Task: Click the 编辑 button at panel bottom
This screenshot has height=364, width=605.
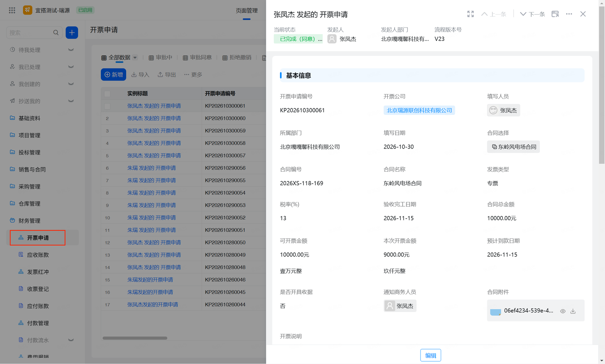Action: 430,355
